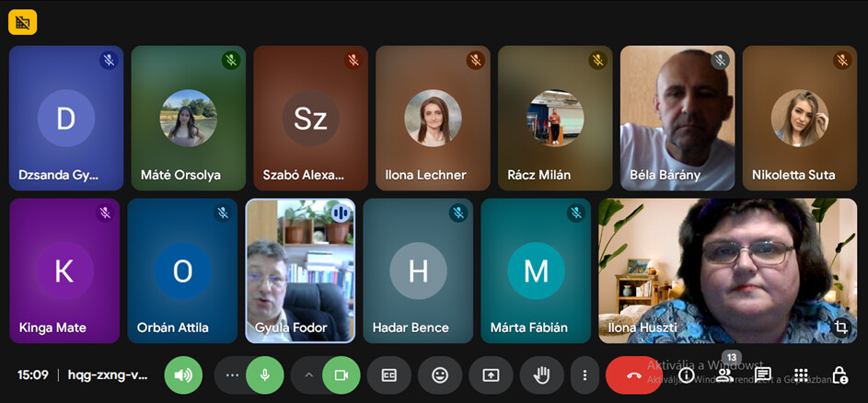Toggle the speaker audio output button

point(183,375)
